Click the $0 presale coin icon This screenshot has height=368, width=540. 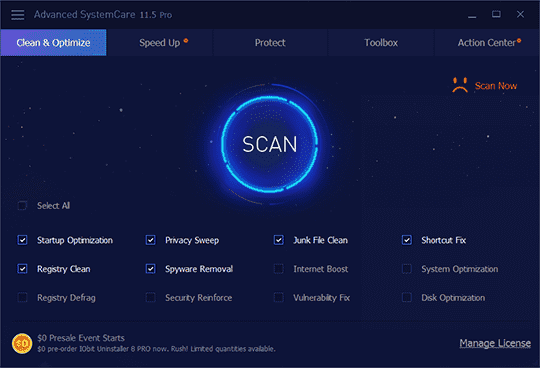point(22,343)
